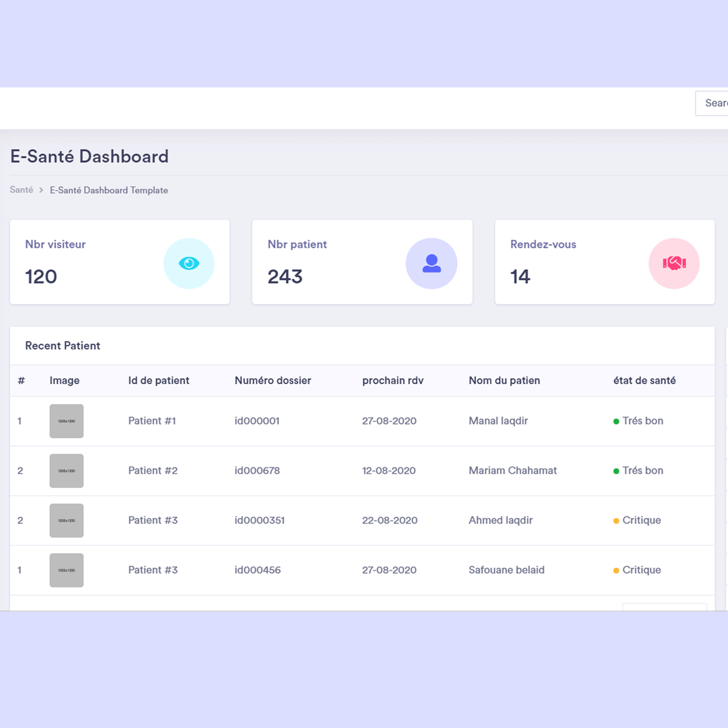The width and height of the screenshot is (728, 728).
Task: Click the # column header
Action: coord(21,380)
